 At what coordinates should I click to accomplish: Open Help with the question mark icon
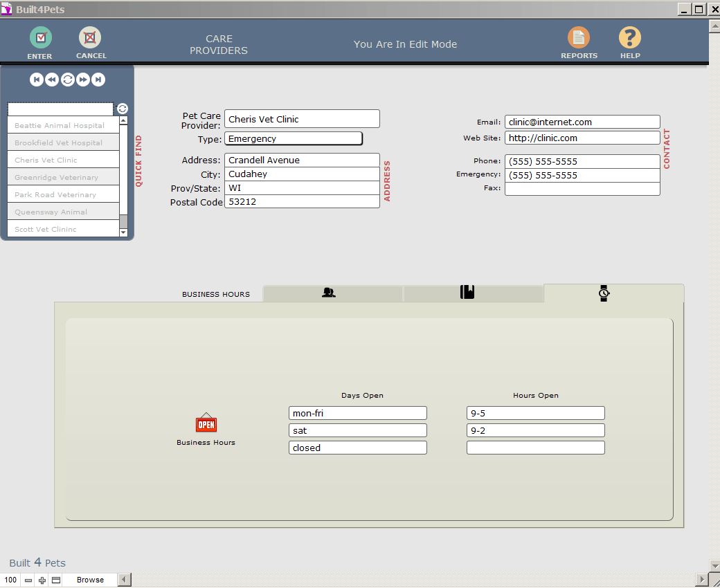click(629, 38)
